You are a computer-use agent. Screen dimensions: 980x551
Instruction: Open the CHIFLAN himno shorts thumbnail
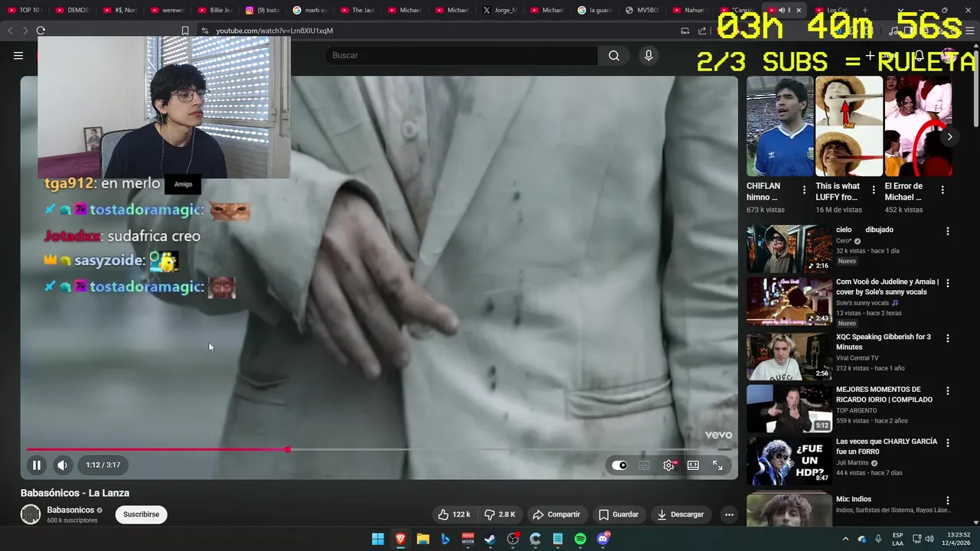coord(779,126)
